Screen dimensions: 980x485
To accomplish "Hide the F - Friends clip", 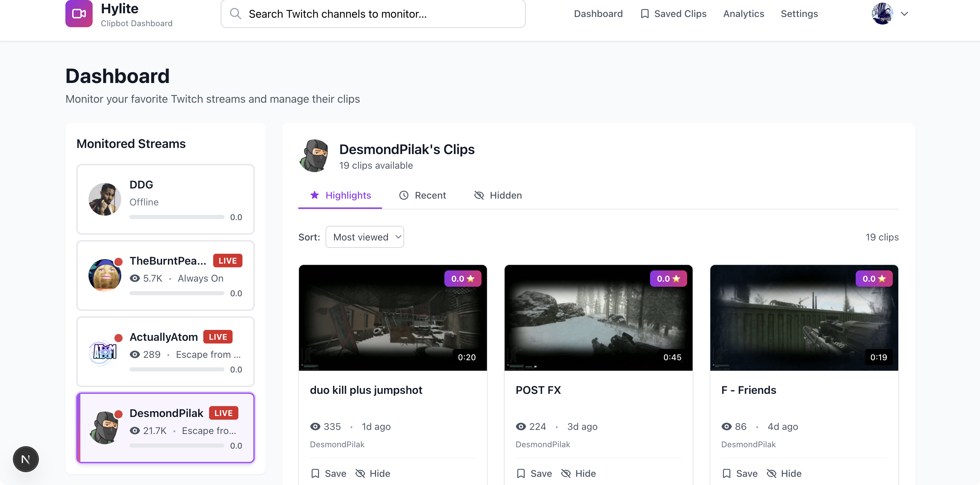I will pos(784,473).
